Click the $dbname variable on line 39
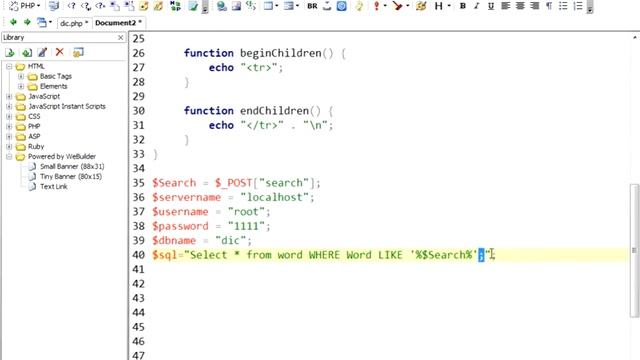Screen dimensions: 640x360 coord(174,241)
